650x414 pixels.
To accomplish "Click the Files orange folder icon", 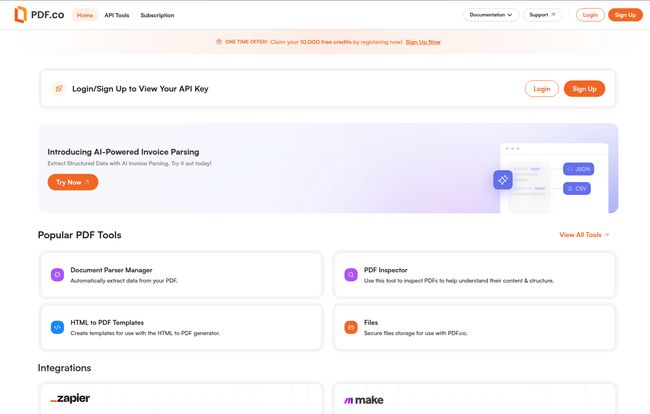I will (351, 327).
